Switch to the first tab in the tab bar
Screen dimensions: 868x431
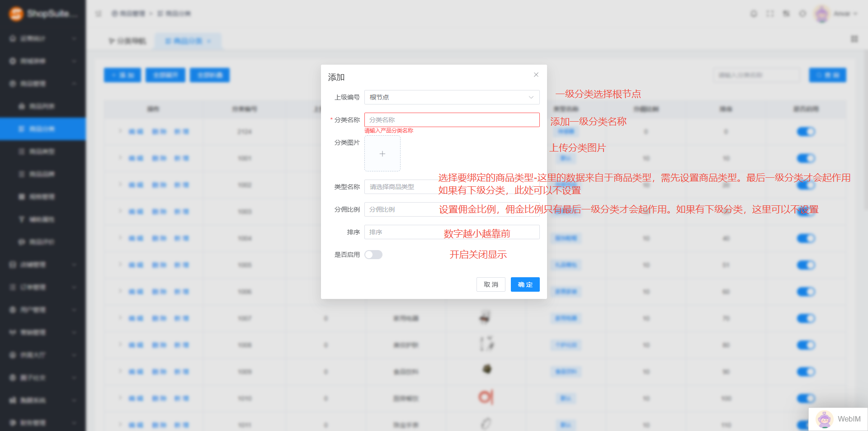click(x=128, y=41)
